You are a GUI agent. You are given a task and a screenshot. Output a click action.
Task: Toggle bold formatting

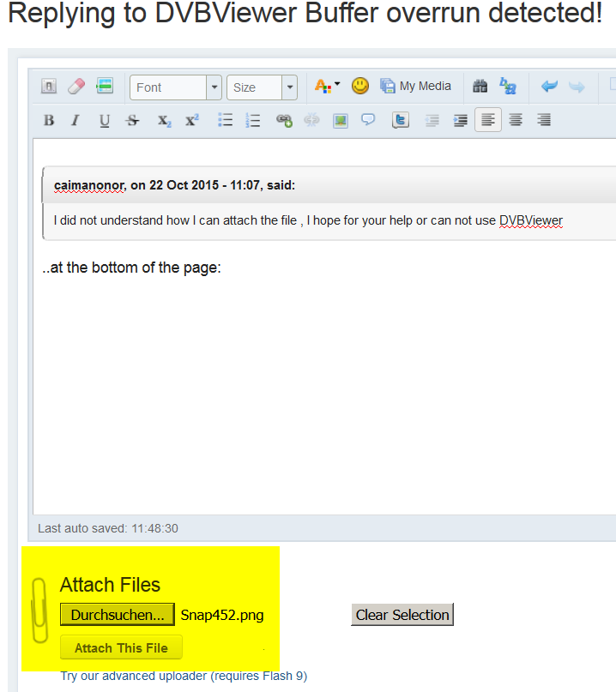49,121
